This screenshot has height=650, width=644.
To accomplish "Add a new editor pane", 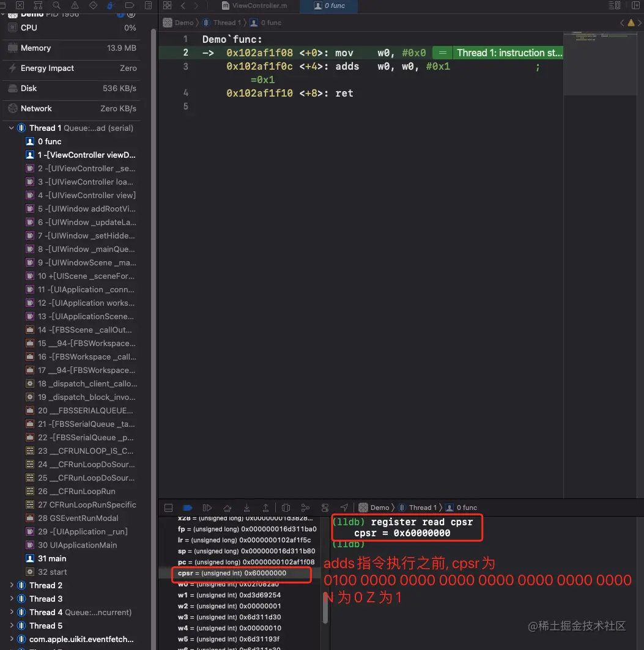I will pyautogui.click(x=635, y=6).
